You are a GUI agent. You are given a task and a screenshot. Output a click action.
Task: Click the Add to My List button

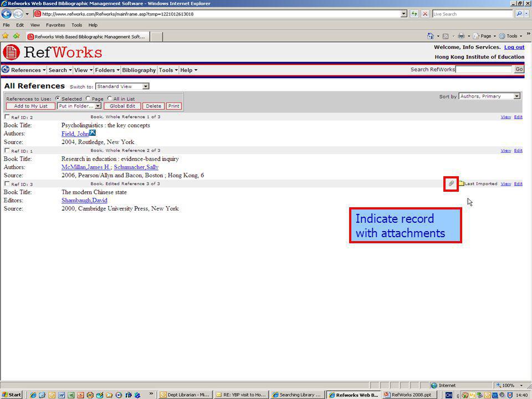[x=30, y=106]
